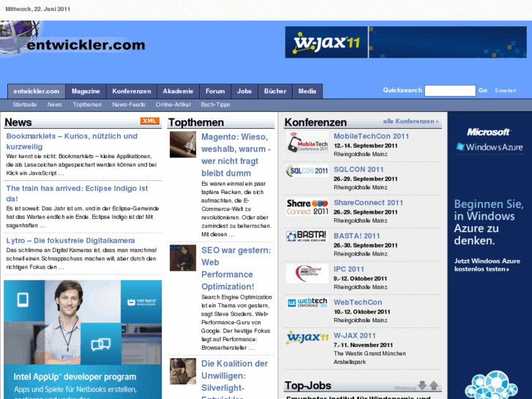Open the Magento: Wieso, weshalb headline
This screenshot has height=399, width=532.
click(236, 155)
